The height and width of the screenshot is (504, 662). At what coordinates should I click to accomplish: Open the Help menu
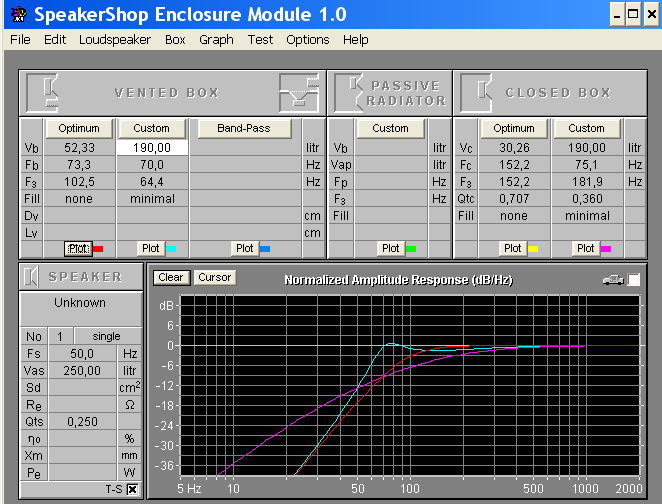[355, 40]
